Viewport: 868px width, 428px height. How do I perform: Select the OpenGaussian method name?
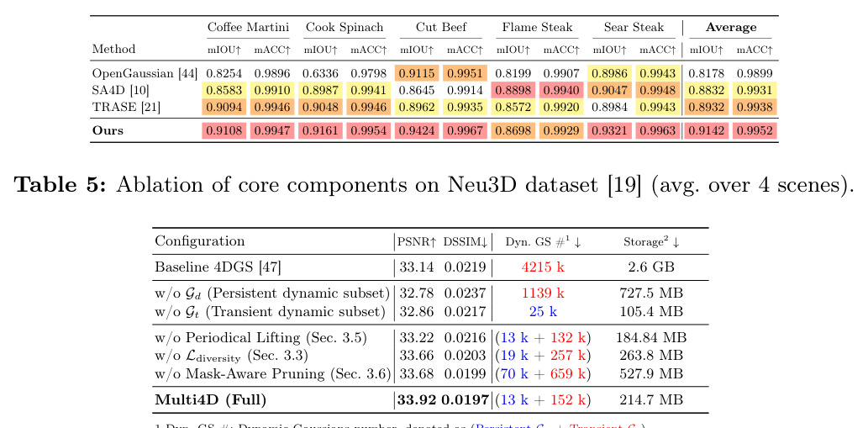[x=131, y=73]
